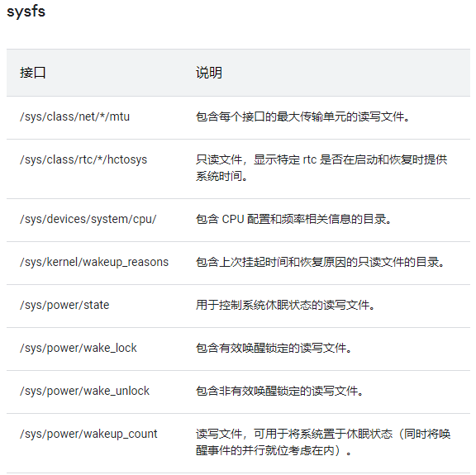476x475 pixels.
Task: Click description 包含有效唤醒锁定的读写文件
Action: pos(274,348)
